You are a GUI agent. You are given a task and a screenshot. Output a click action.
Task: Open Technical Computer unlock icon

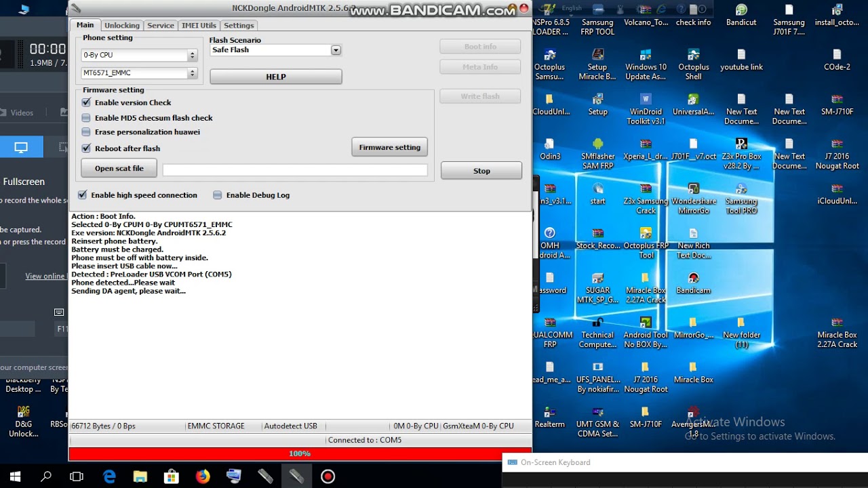click(597, 333)
